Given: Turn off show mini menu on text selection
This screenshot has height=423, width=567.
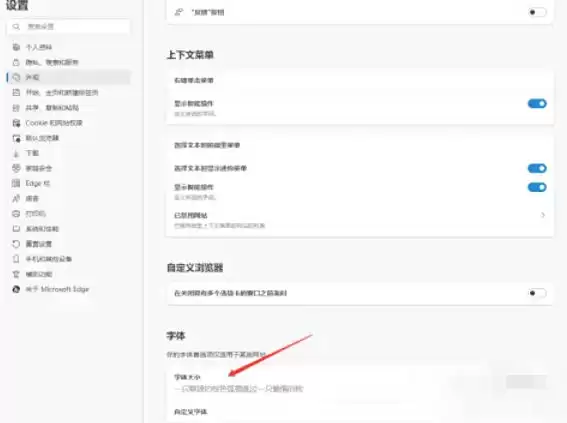Looking at the screenshot, I should point(537,168).
